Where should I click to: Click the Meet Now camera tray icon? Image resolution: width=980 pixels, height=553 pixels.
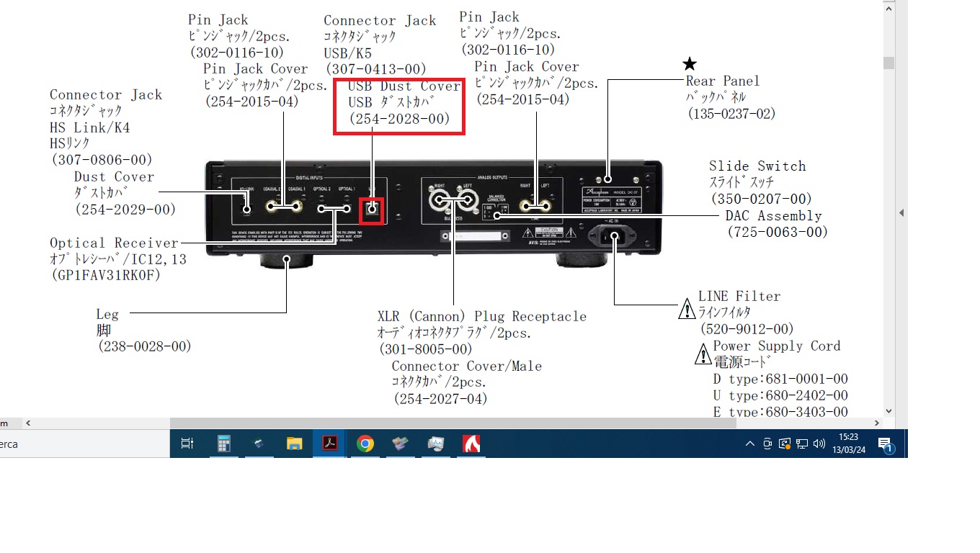767,444
